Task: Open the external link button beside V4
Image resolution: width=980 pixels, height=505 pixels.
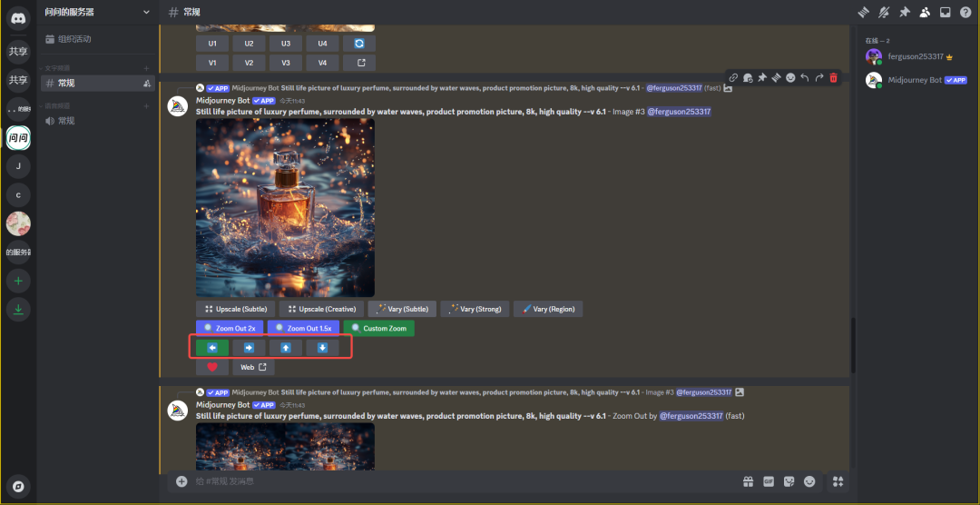Action: [x=359, y=63]
